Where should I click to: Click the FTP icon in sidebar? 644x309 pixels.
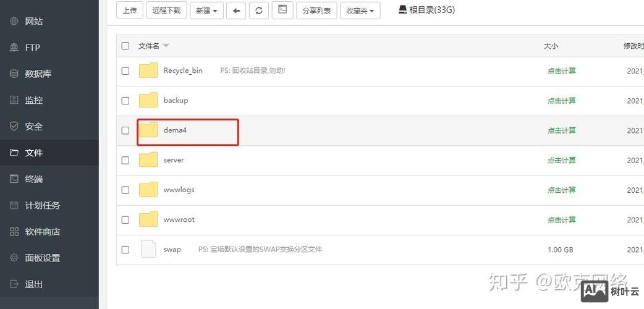point(14,48)
